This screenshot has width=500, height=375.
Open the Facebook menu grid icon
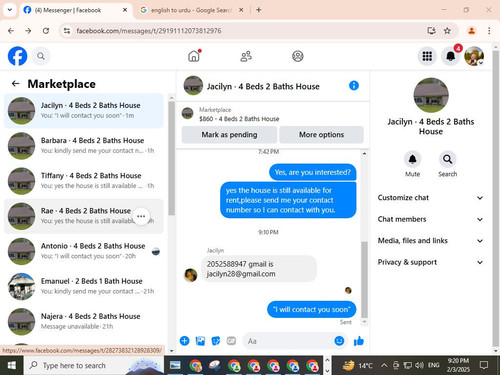coord(427,56)
